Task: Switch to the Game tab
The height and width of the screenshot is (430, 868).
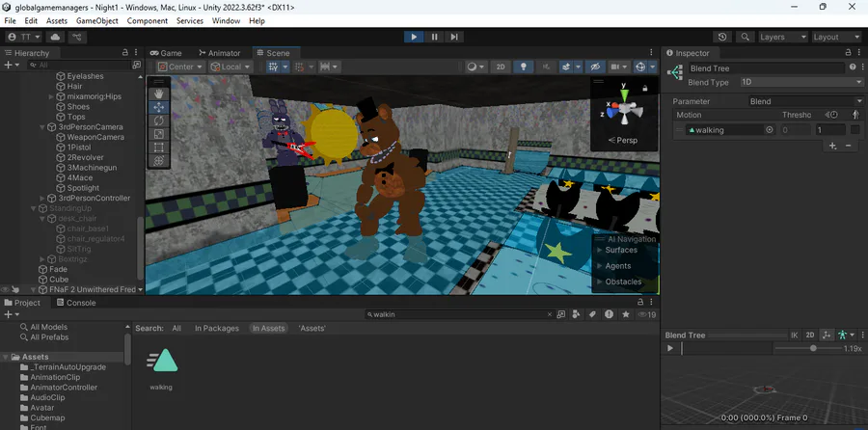Action: [166, 53]
